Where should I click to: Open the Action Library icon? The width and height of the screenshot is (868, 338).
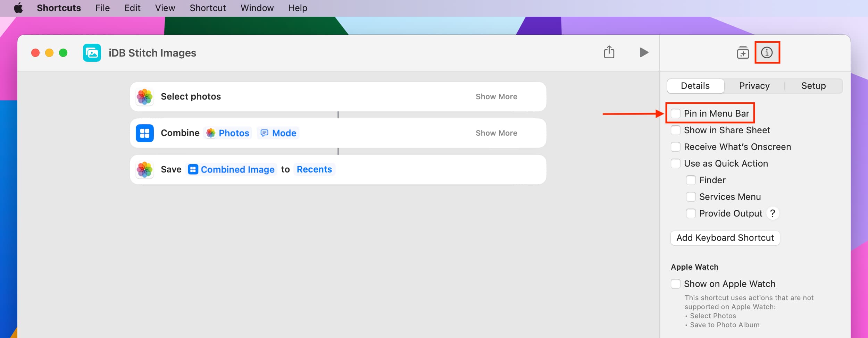pos(743,53)
